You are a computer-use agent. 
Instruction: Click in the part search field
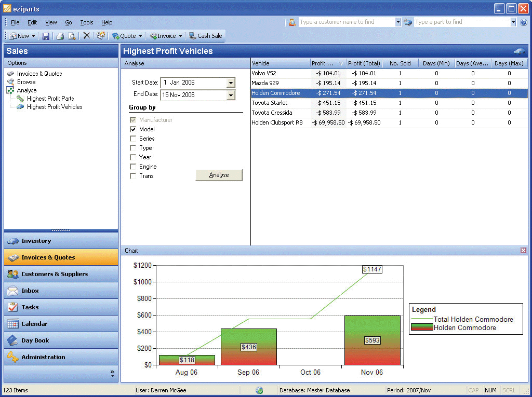click(x=462, y=22)
